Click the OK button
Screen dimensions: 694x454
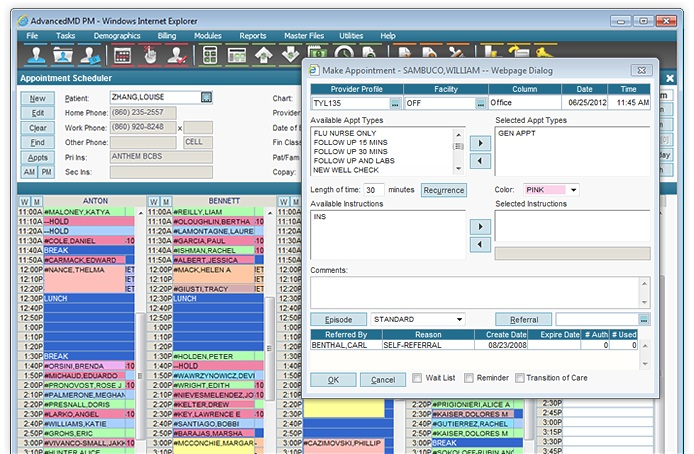pos(333,380)
